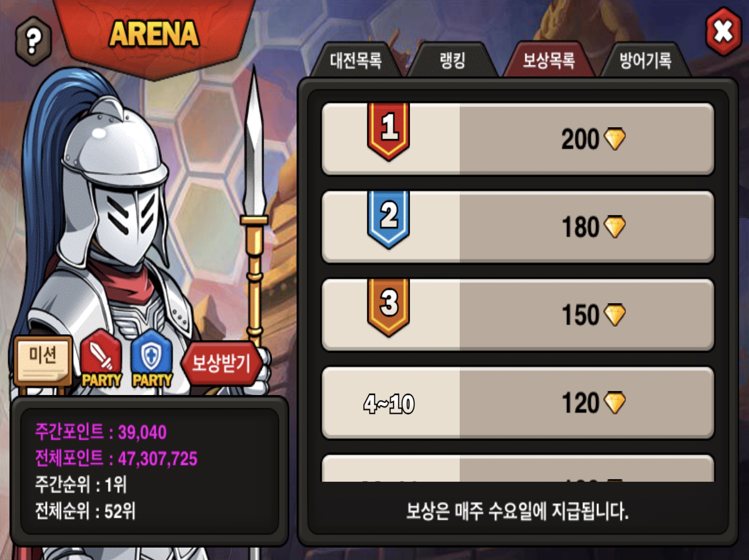Select the 4~10 rank reward row

pos(517,403)
